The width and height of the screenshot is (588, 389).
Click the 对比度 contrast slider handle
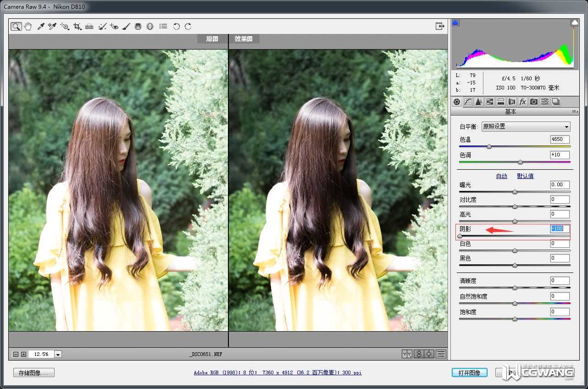(515, 206)
